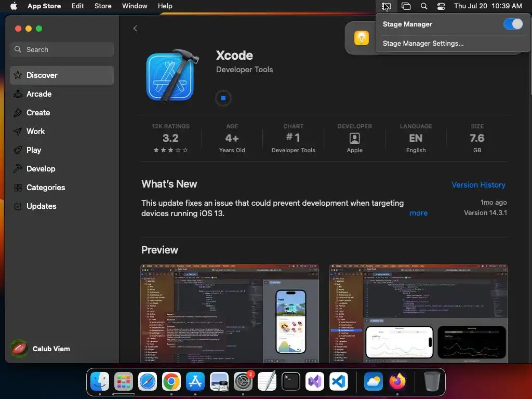This screenshot has width=532, height=399.
Task: Select Work in the sidebar
Action: (x=62, y=131)
